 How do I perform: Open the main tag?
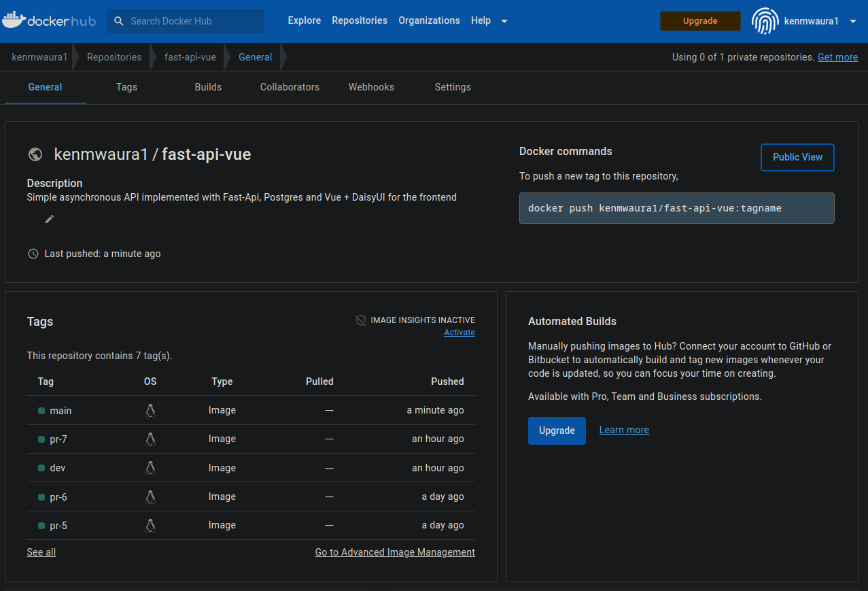(60, 411)
